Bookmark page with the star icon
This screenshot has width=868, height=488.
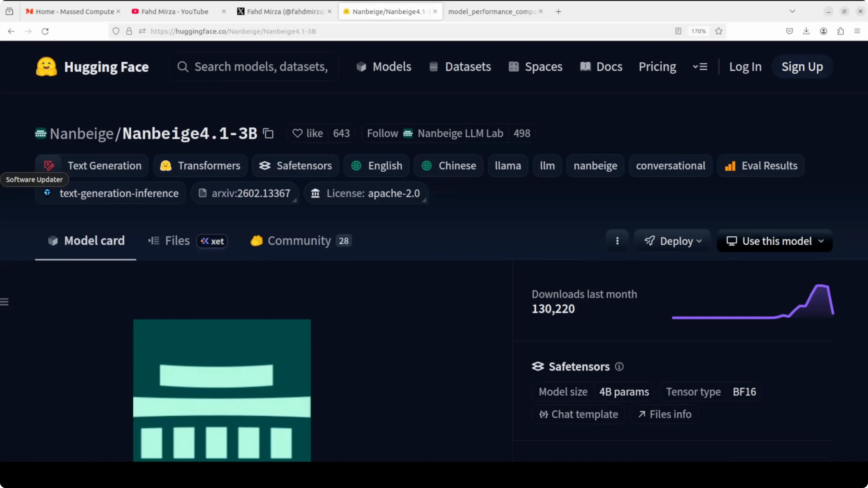pos(718,31)
